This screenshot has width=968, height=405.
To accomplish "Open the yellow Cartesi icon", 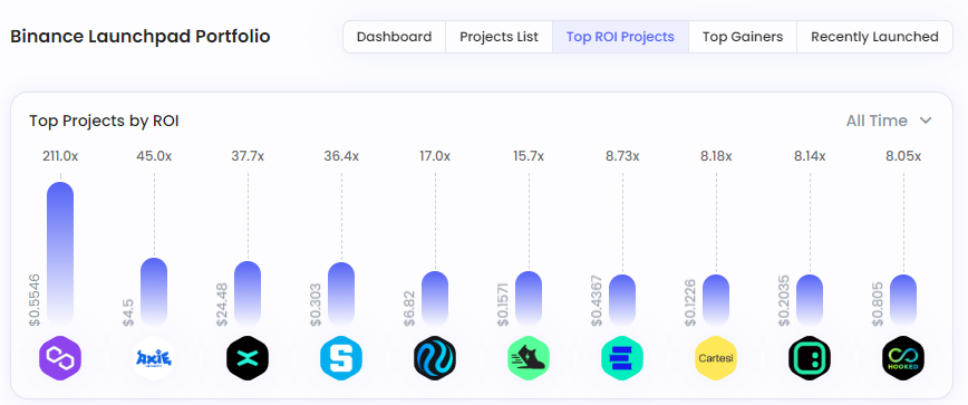I will pos(716,358).
